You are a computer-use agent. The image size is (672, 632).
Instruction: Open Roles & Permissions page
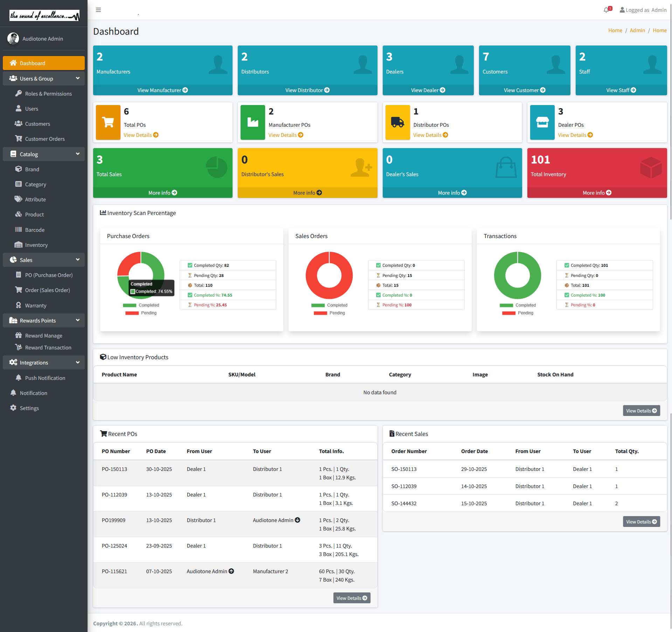(44, 93)
